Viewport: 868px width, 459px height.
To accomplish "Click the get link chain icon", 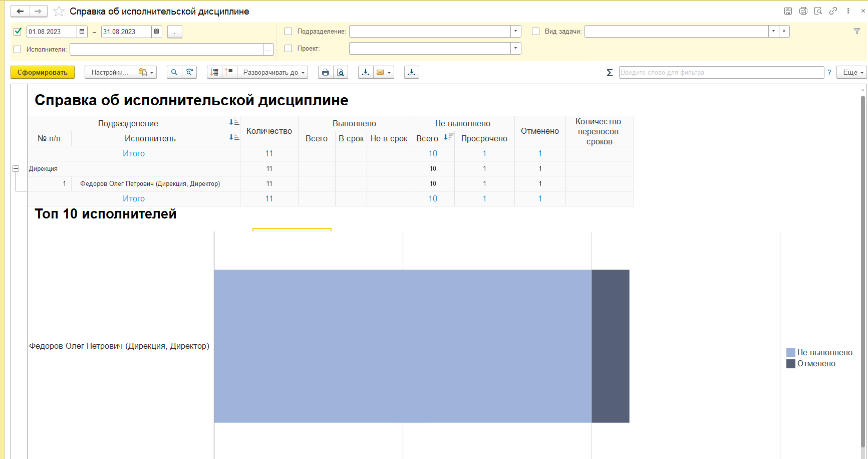I will 833,11.
